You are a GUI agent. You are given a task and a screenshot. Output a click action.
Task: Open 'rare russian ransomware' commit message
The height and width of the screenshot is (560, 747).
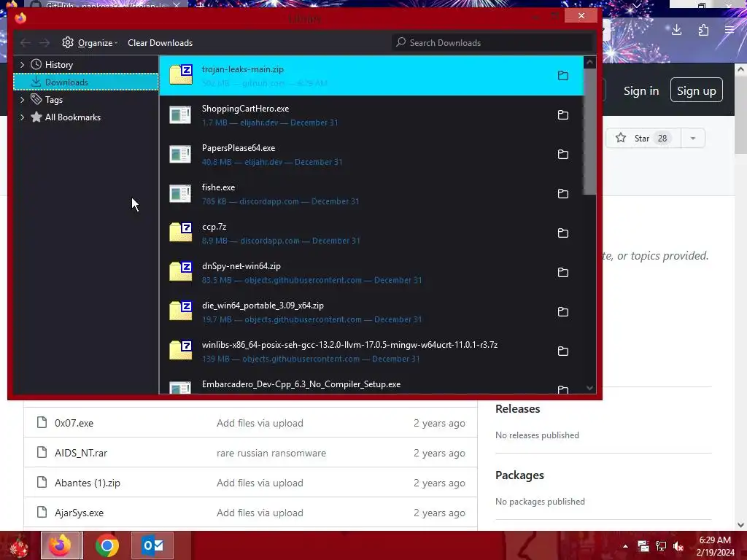[x=271, y=454]
